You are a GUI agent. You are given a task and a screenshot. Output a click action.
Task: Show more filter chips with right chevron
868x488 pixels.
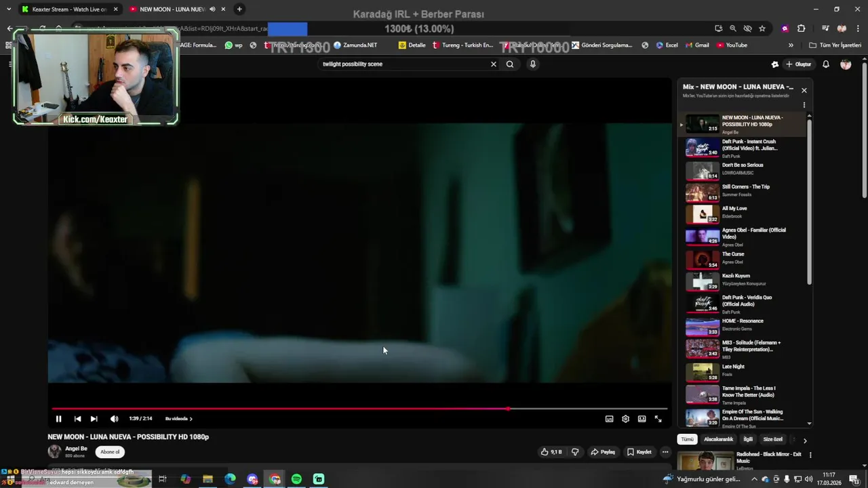tap(805, 441)
